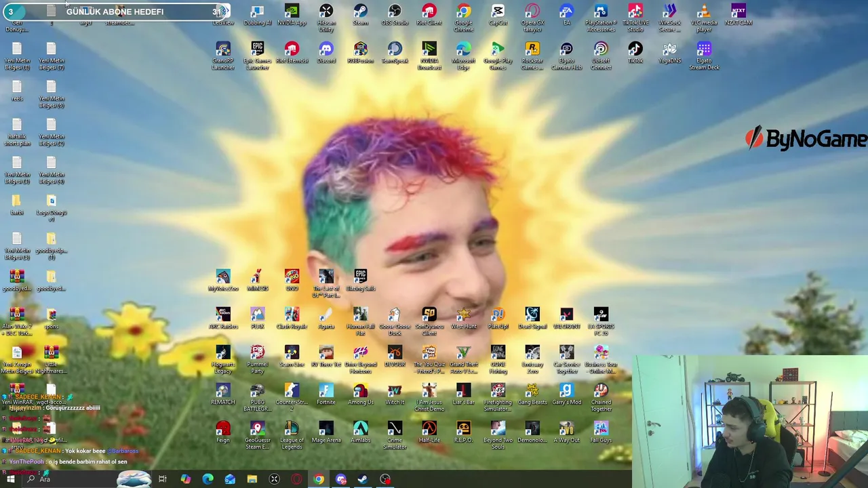Open the R.E.P.O. game icon
The image size is (868, 488).
463,432
